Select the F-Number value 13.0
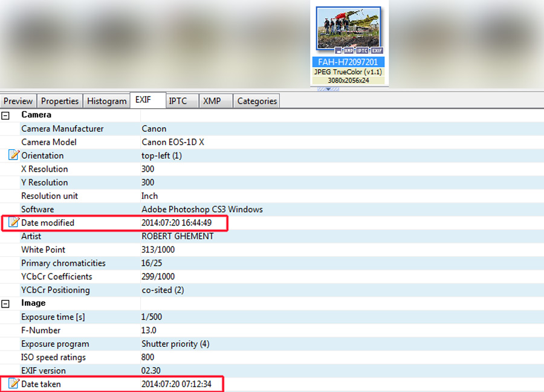Image resolution: width=544 pixels, height=392 pixels. click(x=149, y=330)
